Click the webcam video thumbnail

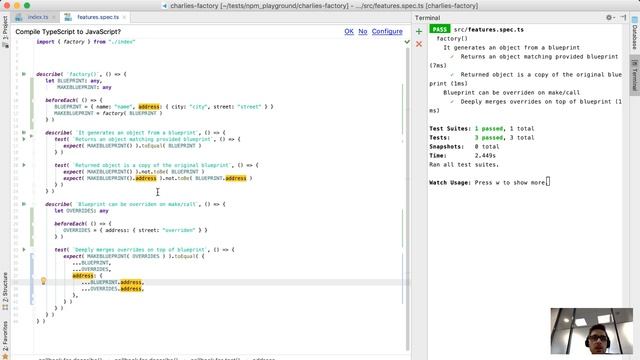[591, 331]
